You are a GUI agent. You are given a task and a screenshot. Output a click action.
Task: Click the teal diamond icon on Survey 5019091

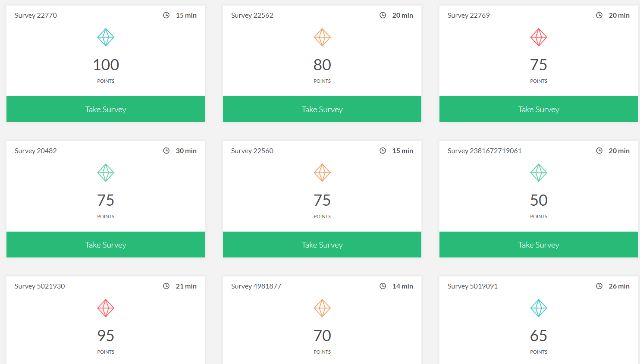pos(539,308)
